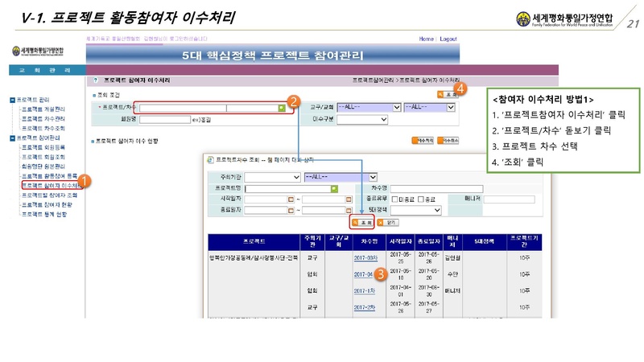644x362 pixels.
Task: Open 프로젝트 회원조회 menu item
Action: pyautogui.click(x=43, y=157)
